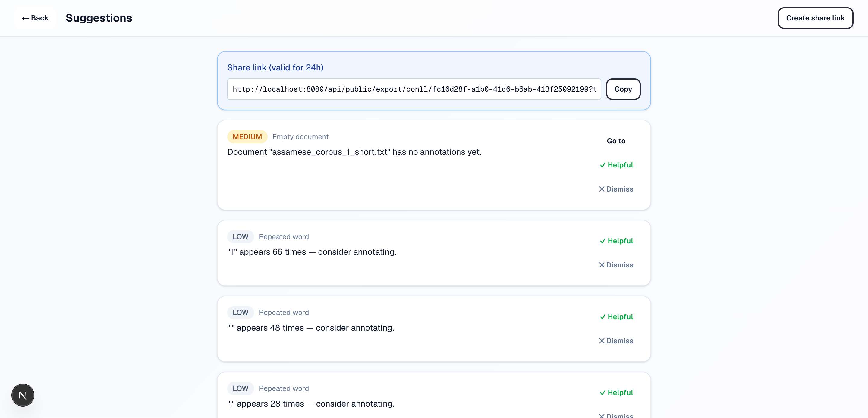Go back using the Back arrow

[x=35, y=18]
